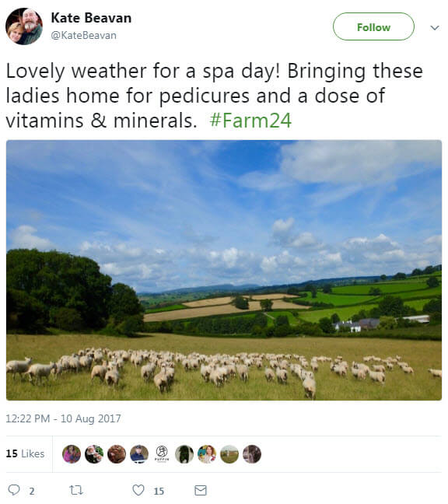Open the first liker's avatar in pink

(72, 454)
